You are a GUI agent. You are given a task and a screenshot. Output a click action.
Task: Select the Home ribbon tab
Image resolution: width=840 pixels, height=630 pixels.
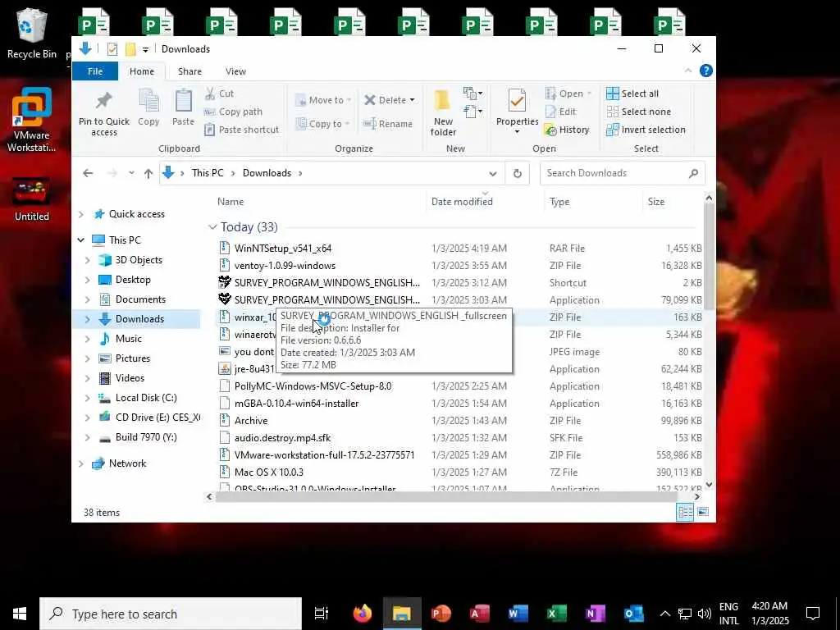coord(142,71)
